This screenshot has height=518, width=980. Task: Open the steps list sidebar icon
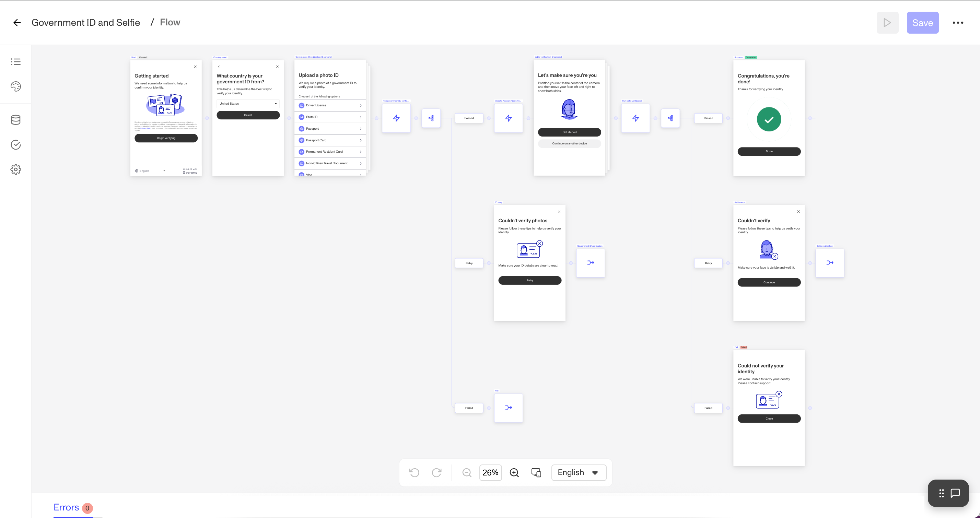(15, 62)
